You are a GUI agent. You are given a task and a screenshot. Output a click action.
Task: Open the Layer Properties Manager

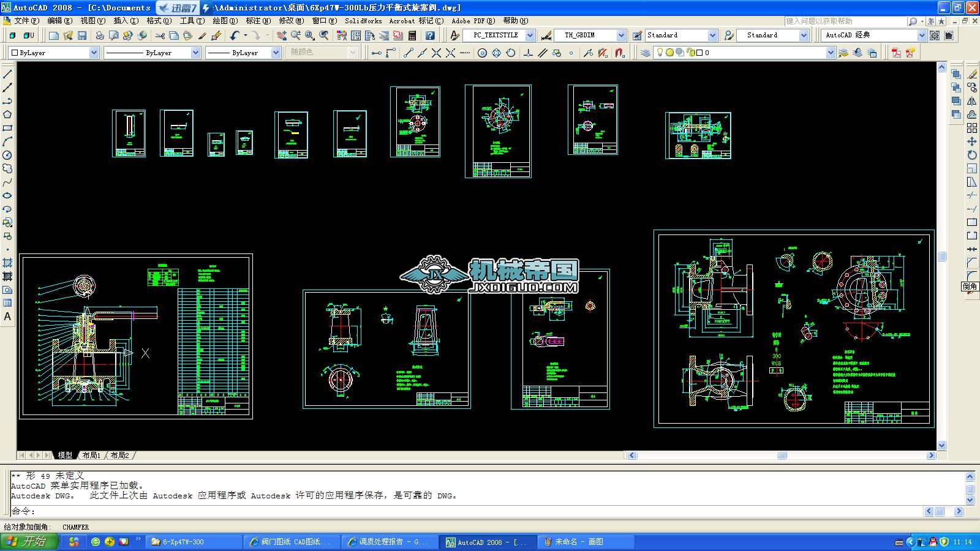tap(645, 53)
